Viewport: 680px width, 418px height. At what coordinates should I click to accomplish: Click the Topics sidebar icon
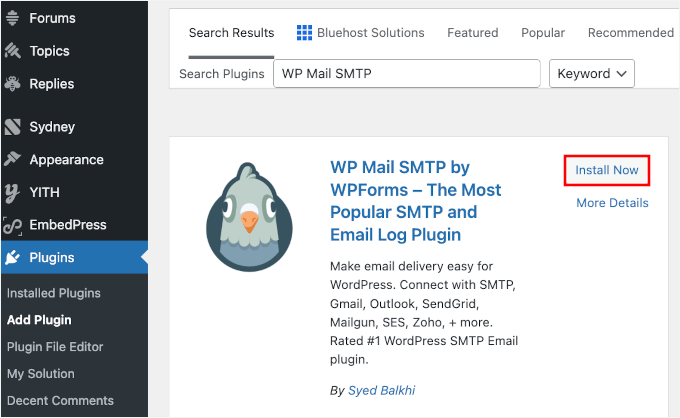coord(13,51)
